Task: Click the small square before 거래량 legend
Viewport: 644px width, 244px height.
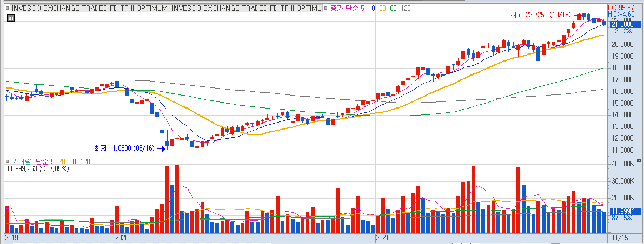Action: (8, 161)
